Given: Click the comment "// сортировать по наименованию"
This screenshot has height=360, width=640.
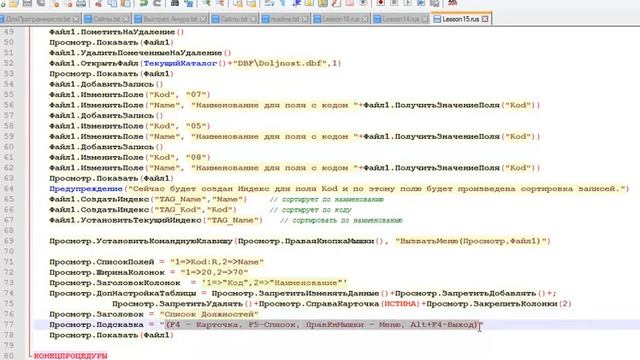Looking at the screenshot, I should [x=341, y=220].
